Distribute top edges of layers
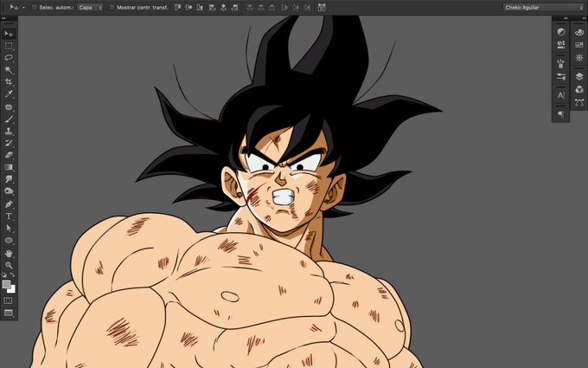588x368 pixels. (250, 7)
